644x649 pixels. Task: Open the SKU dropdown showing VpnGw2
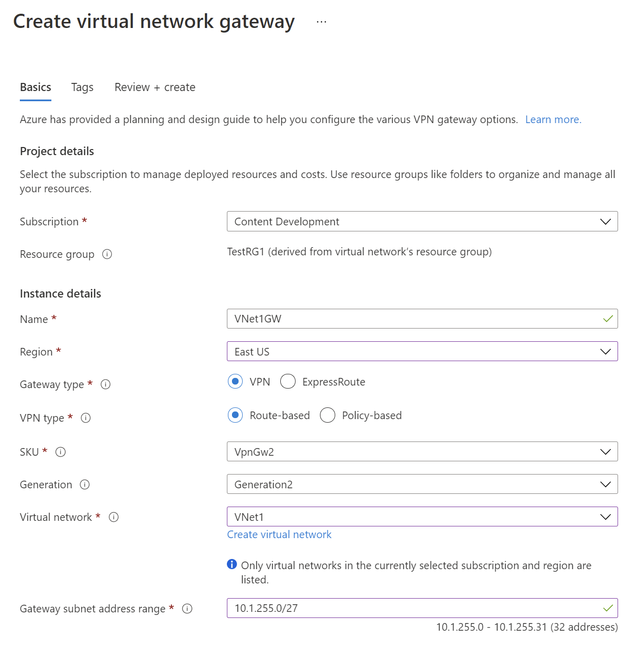click(422, 452)
